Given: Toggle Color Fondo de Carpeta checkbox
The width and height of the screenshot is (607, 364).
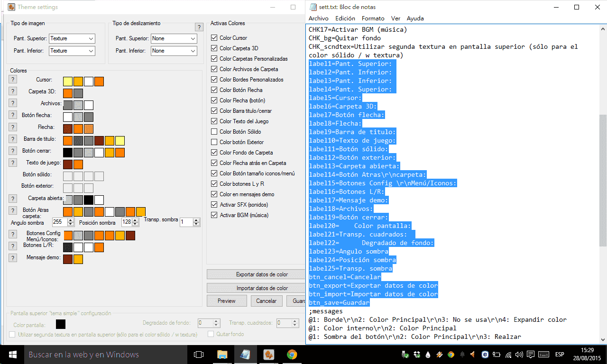Looking at the screenshot, I should (214, 153).
